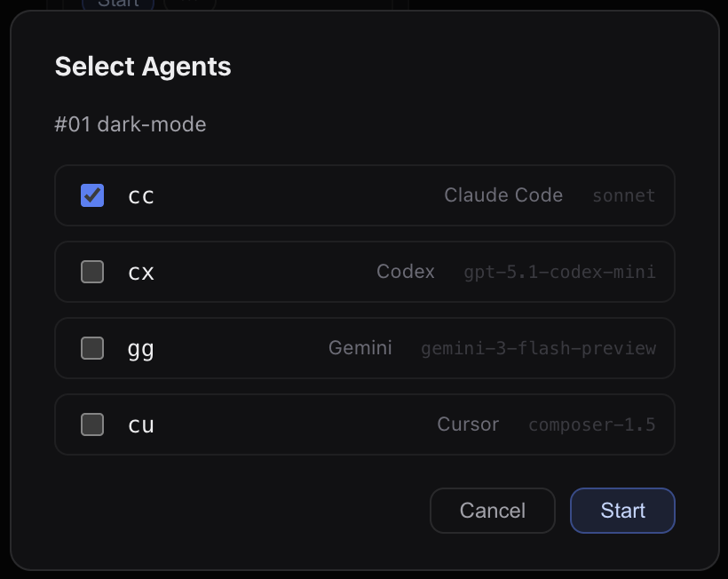
Task: Click the 'cx' agent short name
Action: tap(141, 272)
